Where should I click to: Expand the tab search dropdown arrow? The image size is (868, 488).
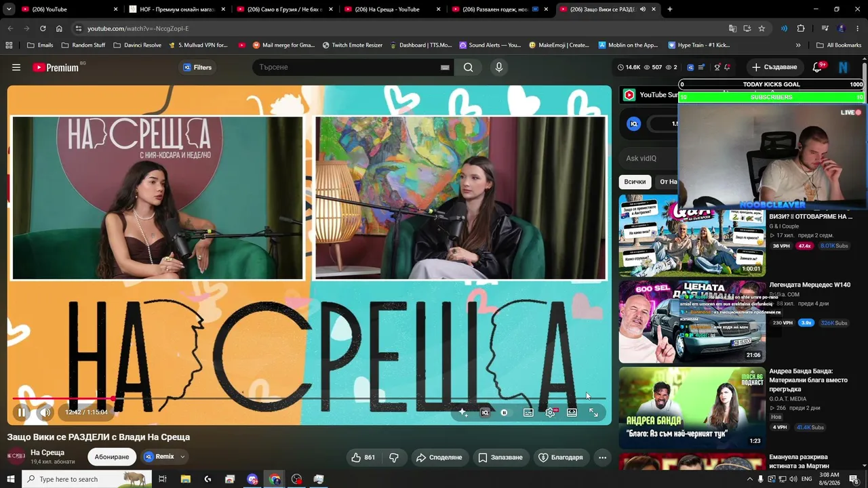(9, 9)
